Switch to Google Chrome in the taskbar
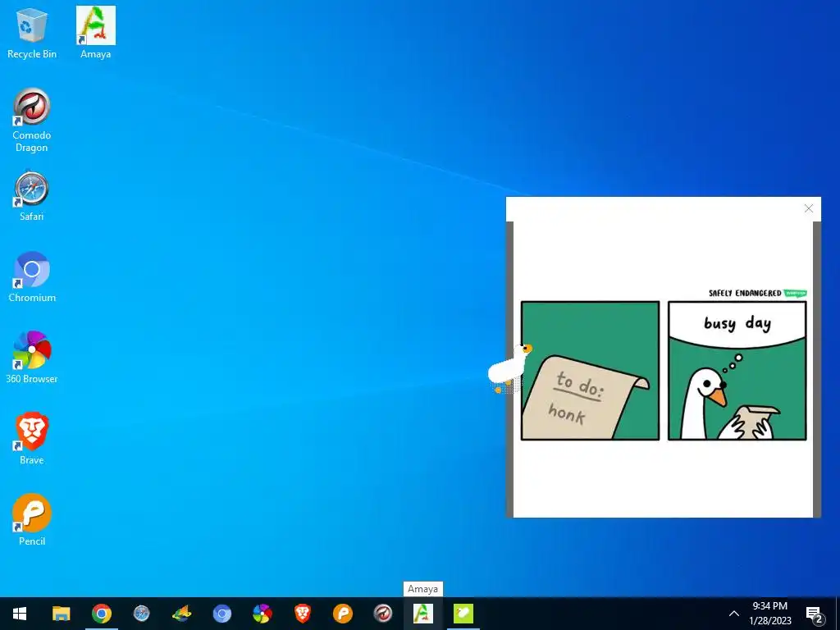Viewport: 840px width, 630px height. pos(101,614)
